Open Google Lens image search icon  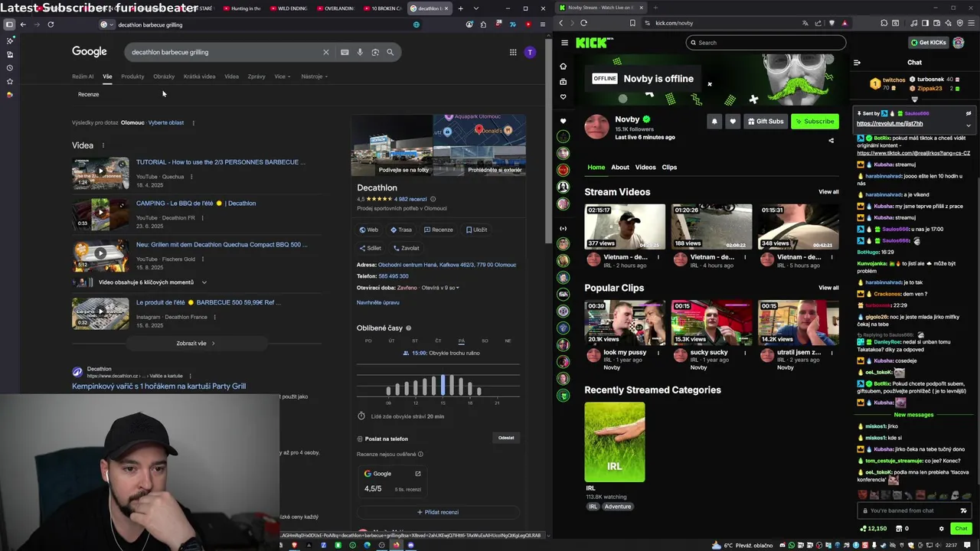point(375,52)
